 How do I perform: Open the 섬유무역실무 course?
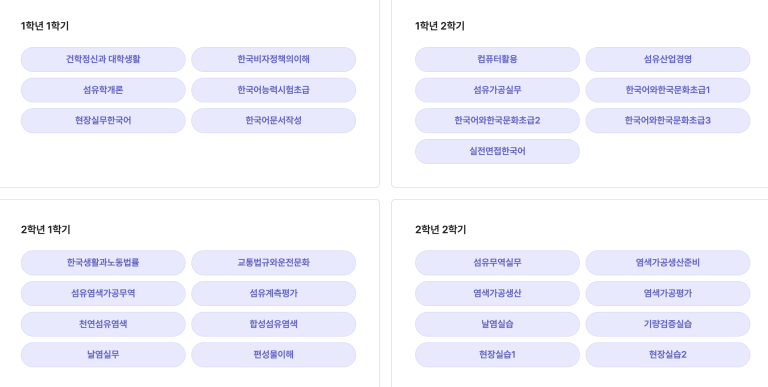click(x=498, y=263)
